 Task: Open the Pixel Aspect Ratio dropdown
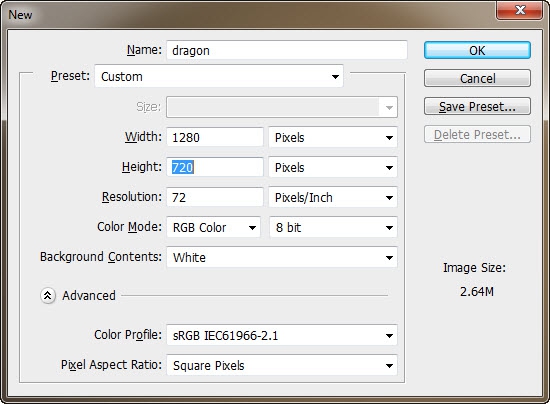tap(282, 365)
